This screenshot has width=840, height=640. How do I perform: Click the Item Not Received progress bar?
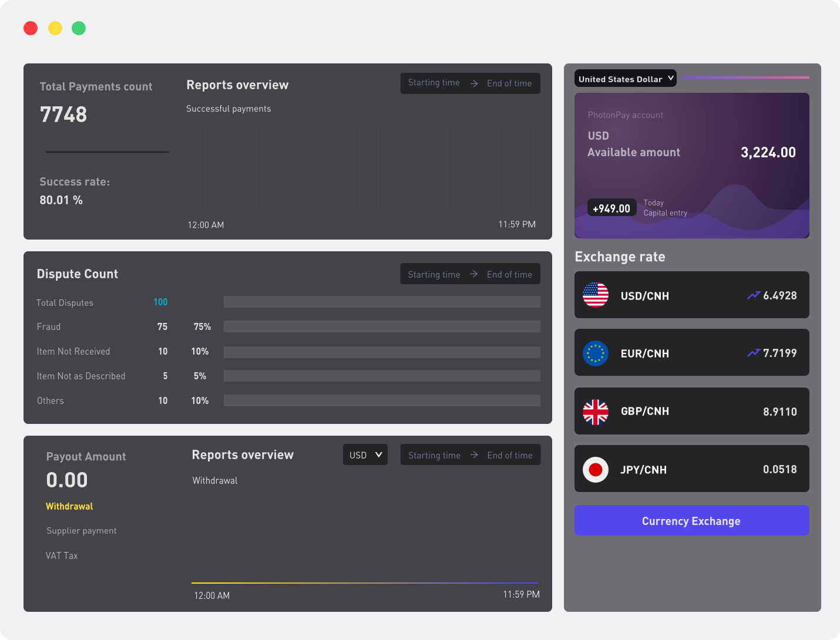pos(382,351)
